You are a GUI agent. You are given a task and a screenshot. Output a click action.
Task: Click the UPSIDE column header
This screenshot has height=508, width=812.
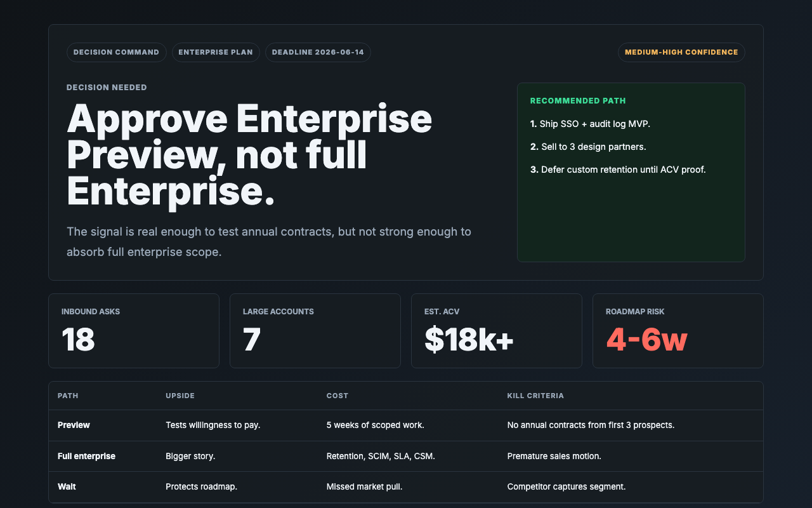(180, 396)
